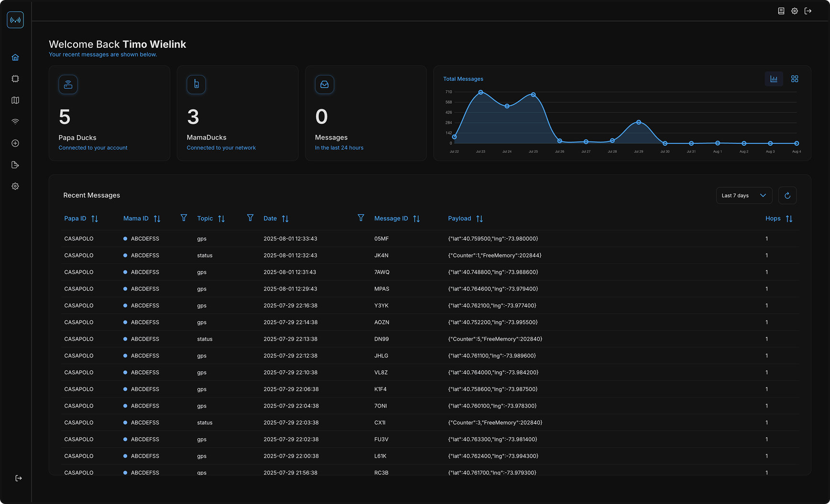Switch Total Messages to chart view
830x504 pixels.
point(774,79)
